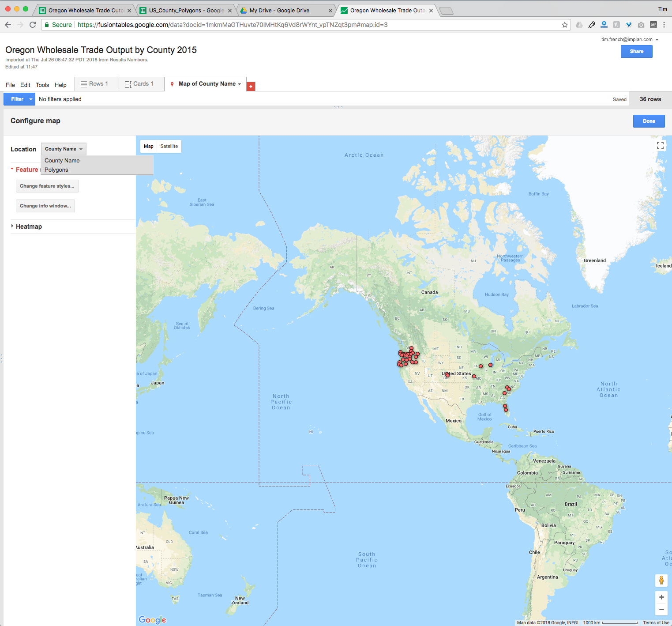The width and height of the screenshot is (672, 626).
Task: Click the camera screenshot extension icon
Action: (641, 25)
